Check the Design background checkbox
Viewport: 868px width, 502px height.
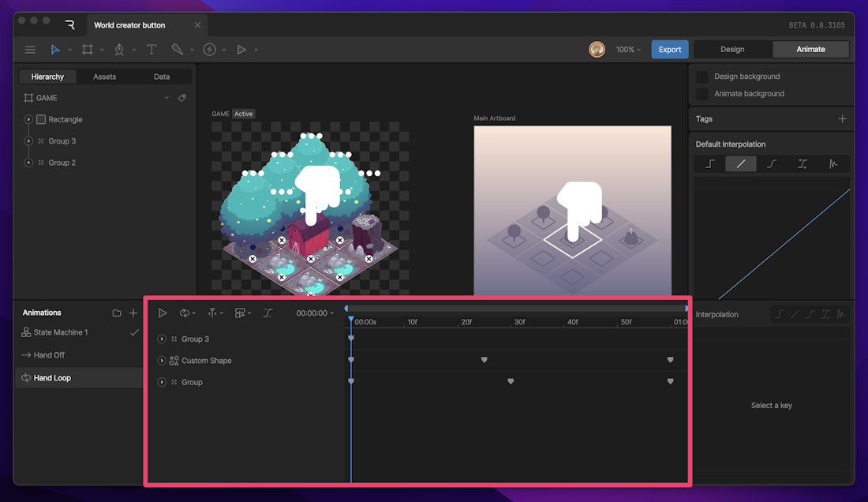pyautogui.click(x=702, y=76)
